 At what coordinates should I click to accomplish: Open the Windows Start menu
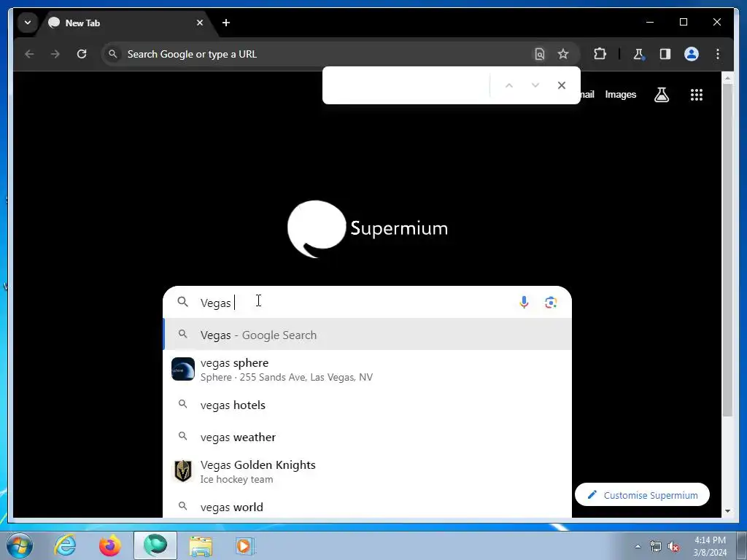pos(20,545)
